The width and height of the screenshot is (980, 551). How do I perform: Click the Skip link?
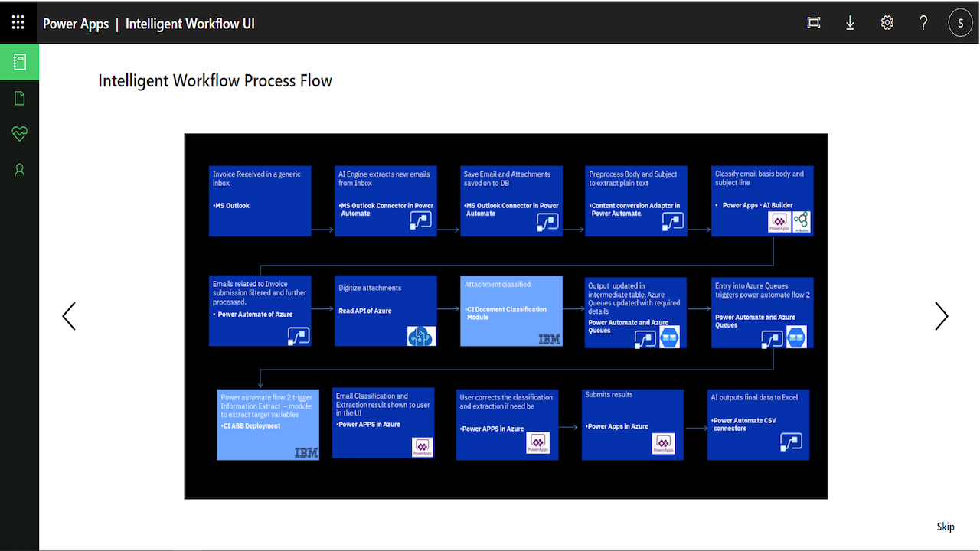click(x=946, y=527)
